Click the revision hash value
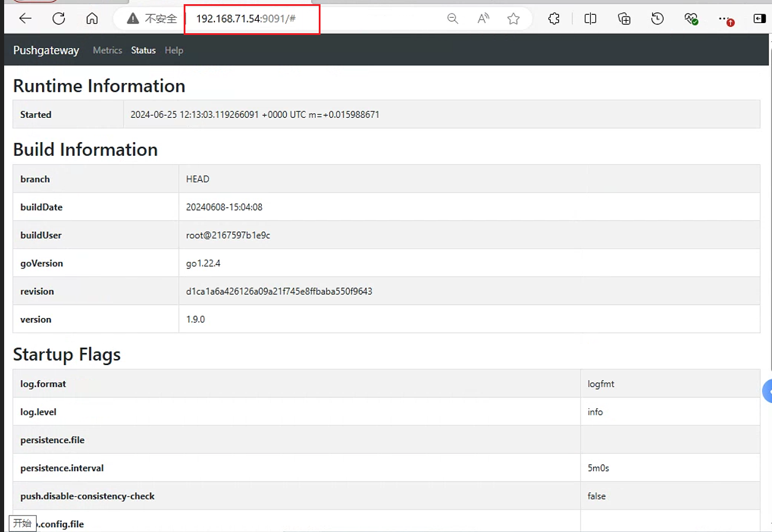 (x=279, y=291)
